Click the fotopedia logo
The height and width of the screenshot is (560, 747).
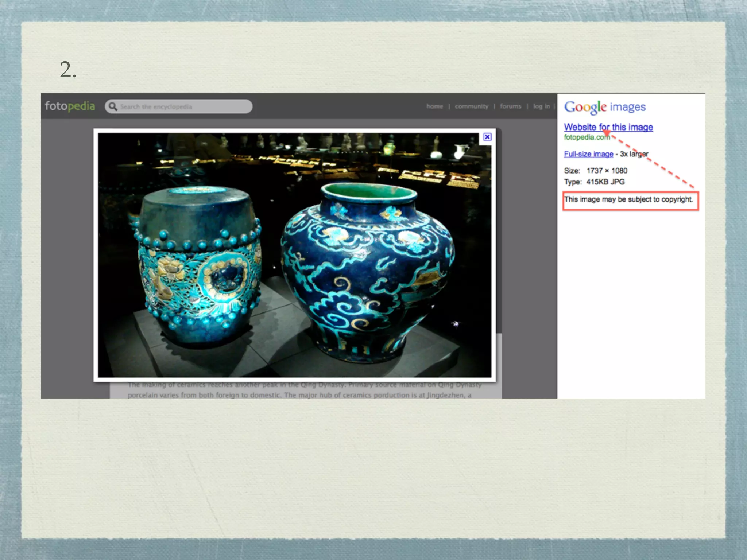point(70,106)
